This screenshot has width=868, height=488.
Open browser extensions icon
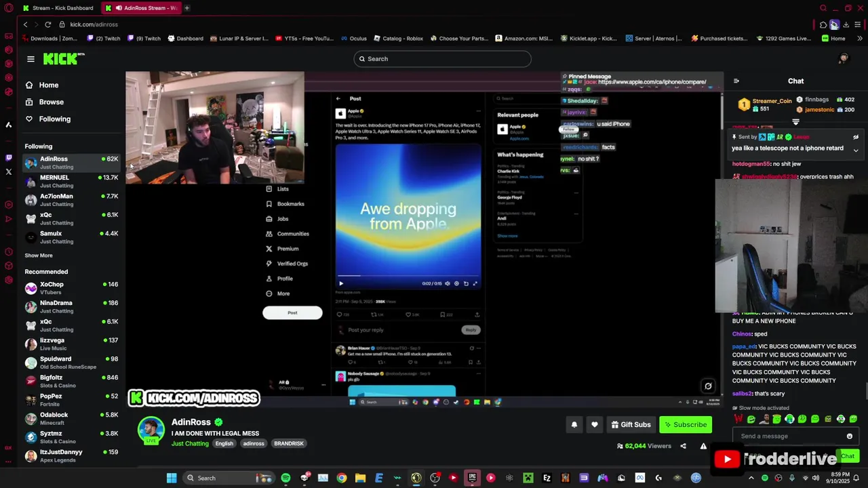click(x=823, y=24)
